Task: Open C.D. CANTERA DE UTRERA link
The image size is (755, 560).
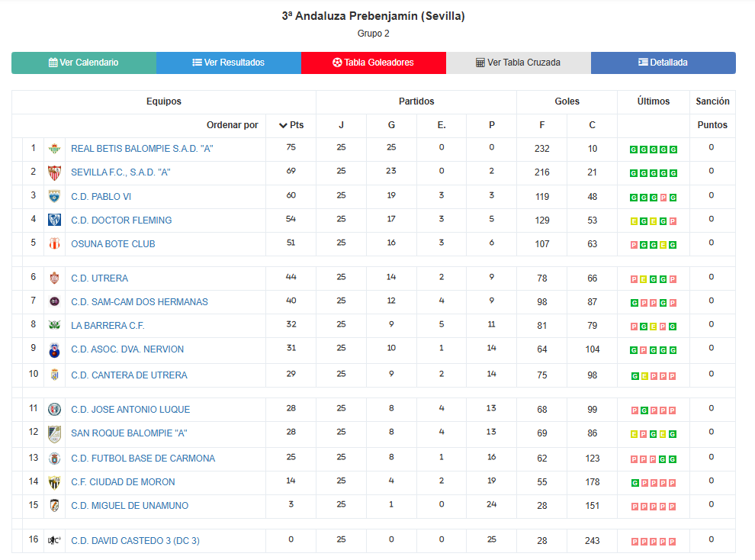Action: (x=129, y=375)
